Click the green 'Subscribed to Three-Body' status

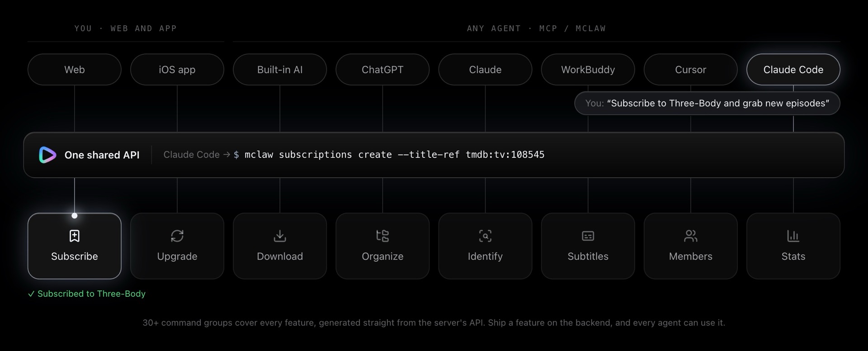point(87,294)
